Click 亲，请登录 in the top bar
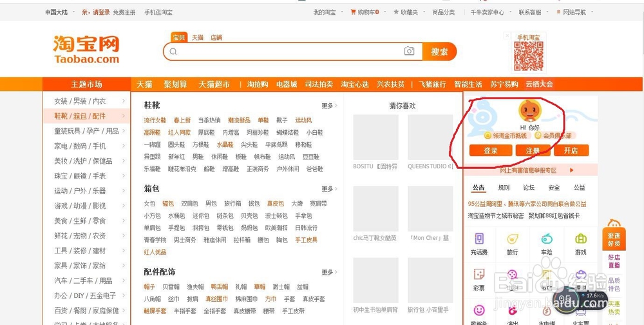 coord(96,12)
